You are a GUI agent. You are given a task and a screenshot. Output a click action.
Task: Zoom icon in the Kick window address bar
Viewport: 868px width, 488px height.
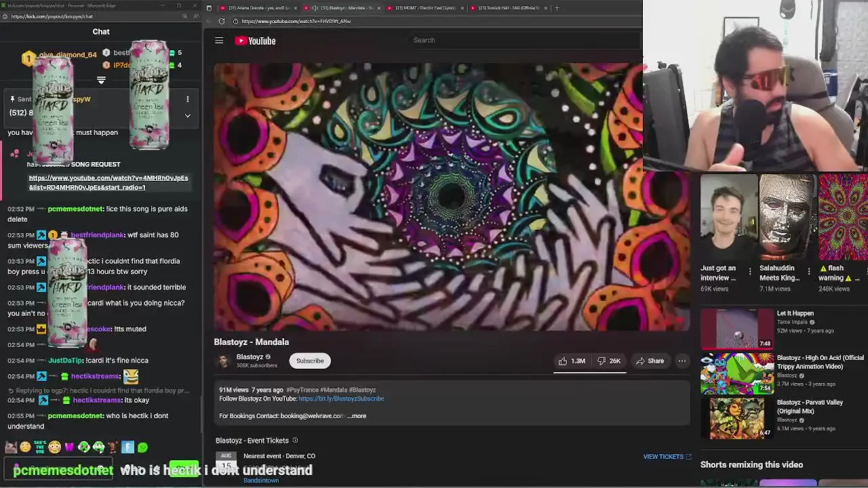[184, 16]
